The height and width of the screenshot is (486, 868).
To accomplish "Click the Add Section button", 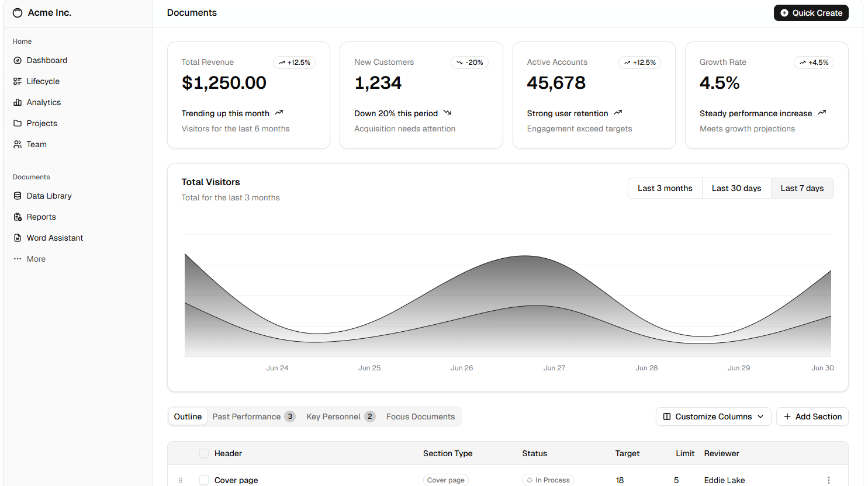I will point(812,416).
